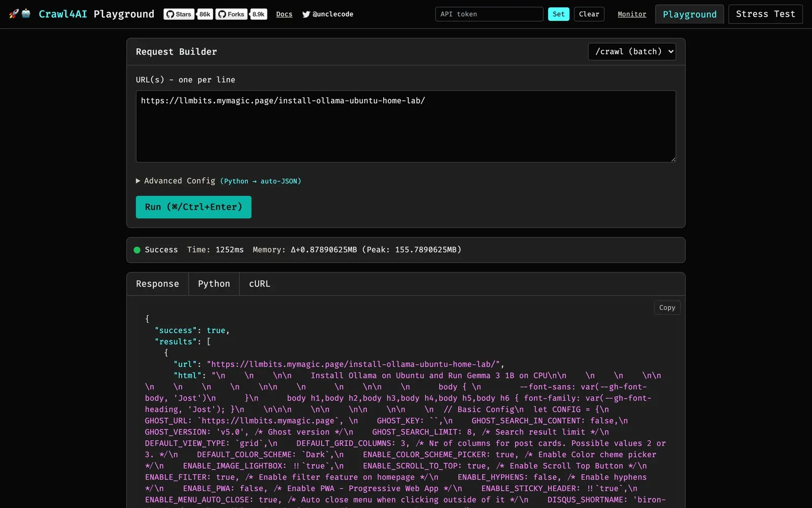Click the "URL(s) – one per line" label
This screenshot has height=508, width=812.
pos(186,80)
